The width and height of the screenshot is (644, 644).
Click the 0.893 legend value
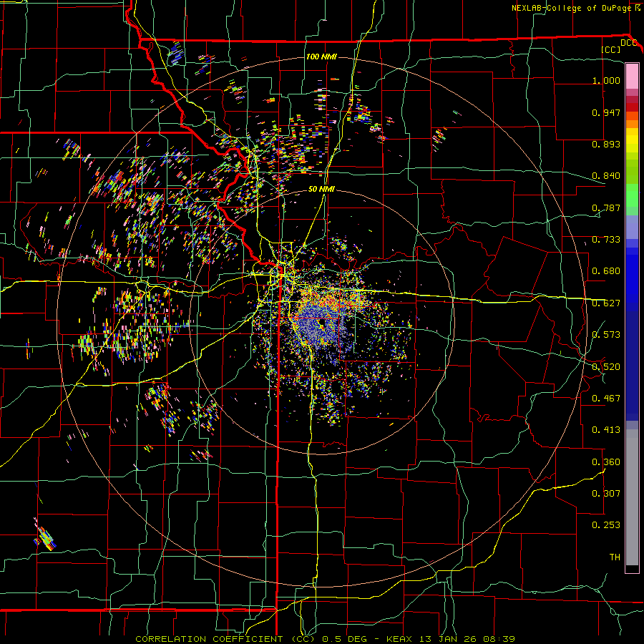pyautogui.click(x=606, y=144)
